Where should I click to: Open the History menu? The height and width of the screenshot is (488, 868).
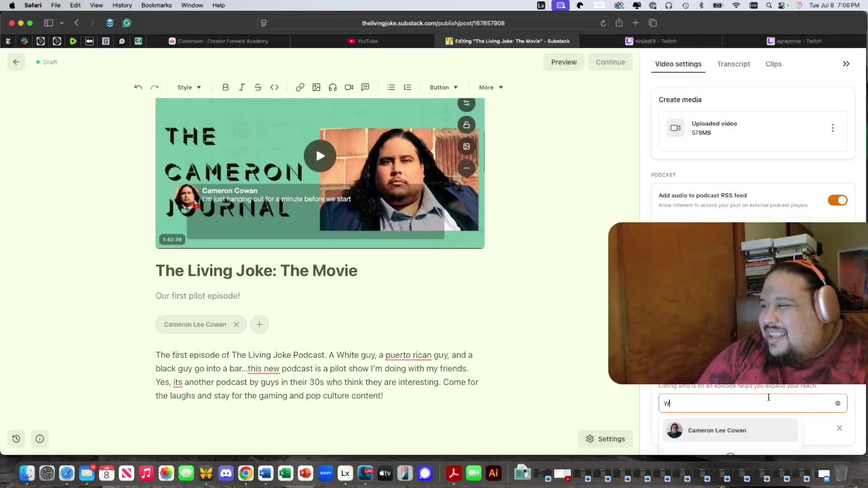point(122,5)
